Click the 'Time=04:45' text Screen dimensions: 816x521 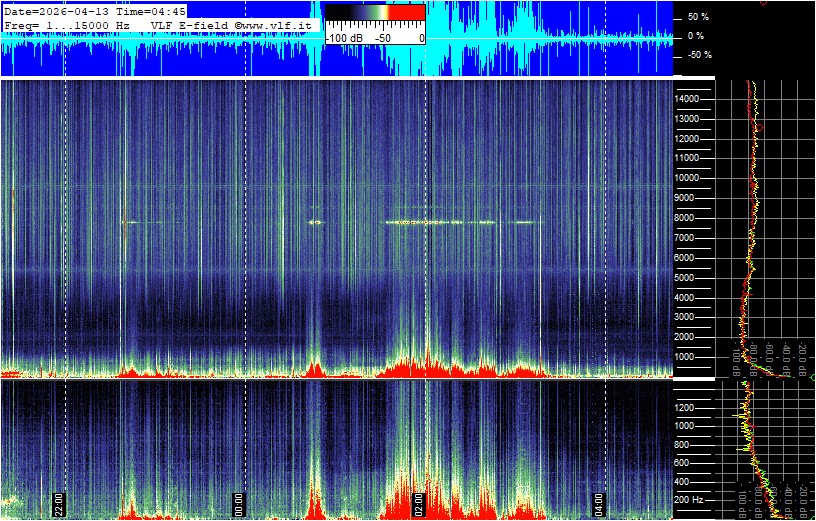click(150, 12)
